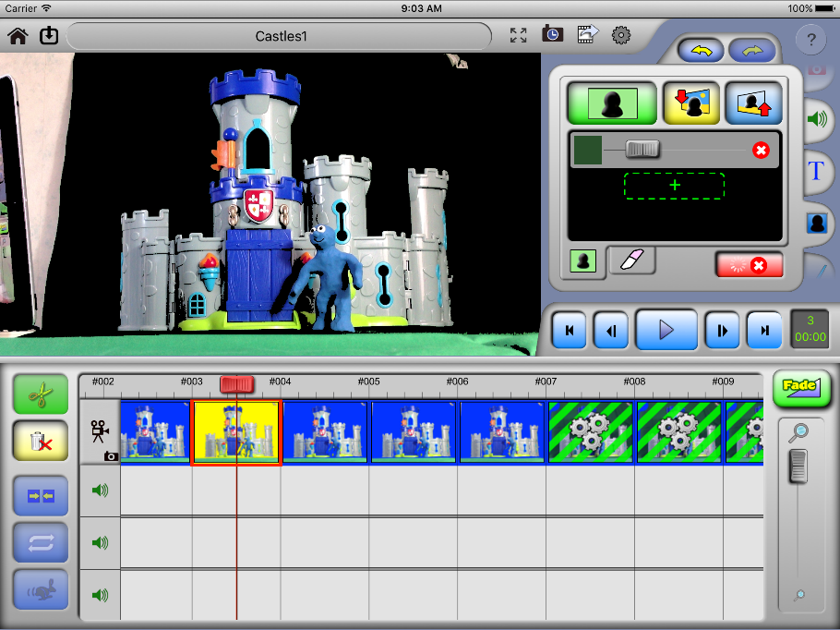The width and height of the screenshot is (840, 630).
Task: Mute the first audio track
Action: point(100,491)
